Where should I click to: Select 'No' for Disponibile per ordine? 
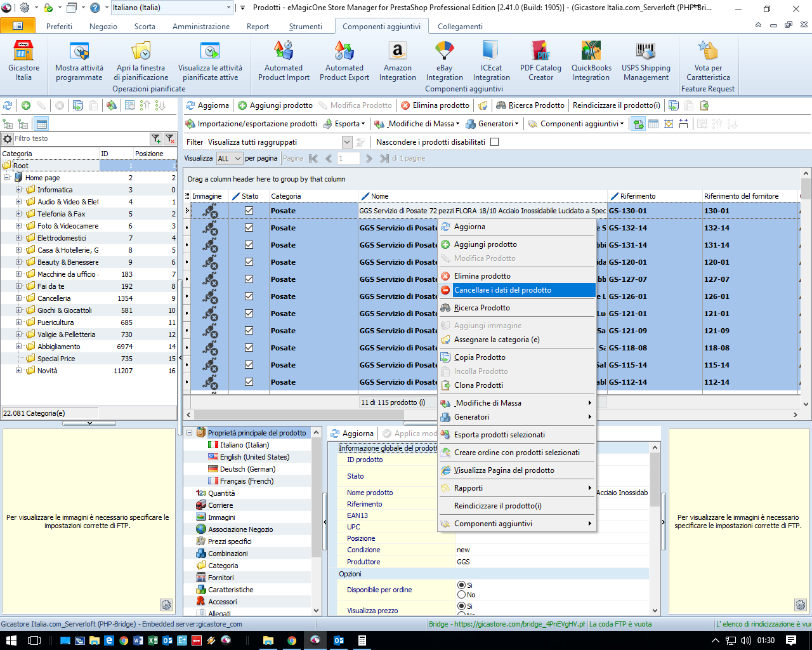pyautogui.click(x=462, y=595)
